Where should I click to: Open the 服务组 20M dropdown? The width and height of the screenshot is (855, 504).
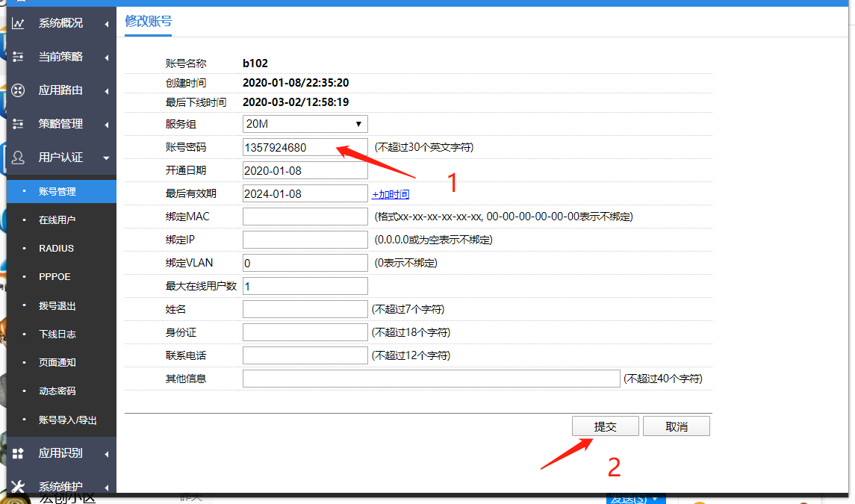point(305,124)
